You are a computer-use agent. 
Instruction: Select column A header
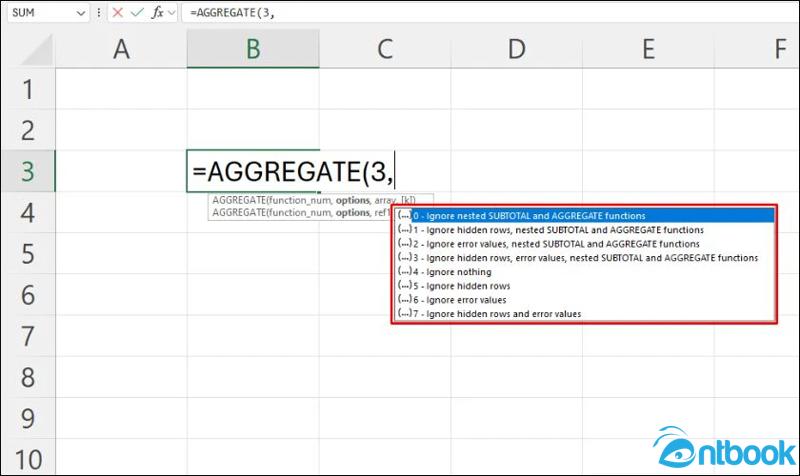pyautogui.click(x=121, y=49)
